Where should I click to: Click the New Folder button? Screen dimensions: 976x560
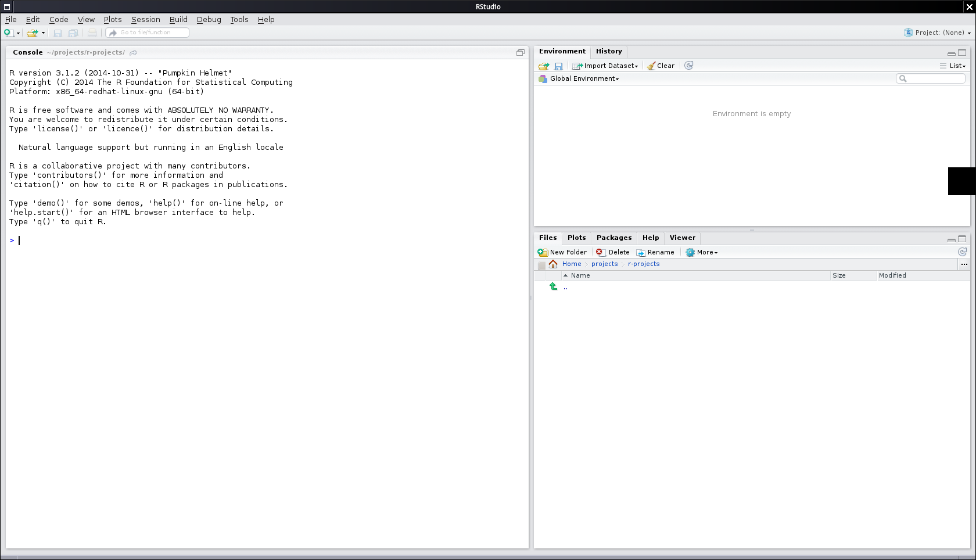[562, 252]
